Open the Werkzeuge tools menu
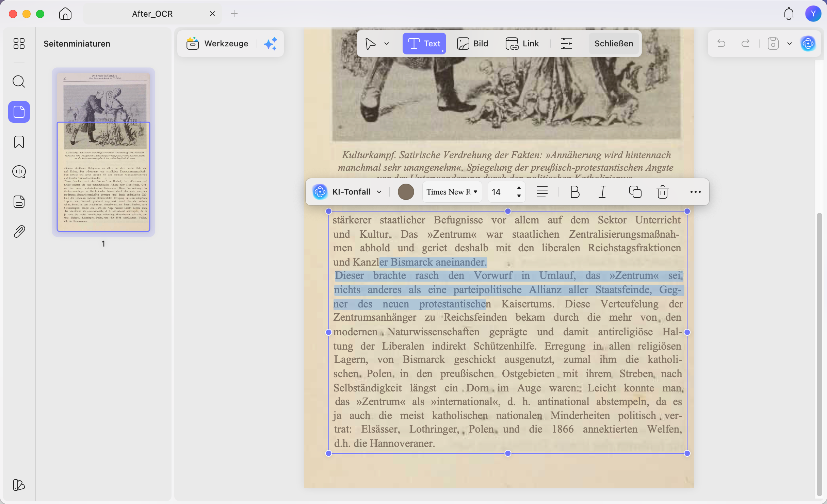This screenshot has height=504, width=827. click(217, 44)
